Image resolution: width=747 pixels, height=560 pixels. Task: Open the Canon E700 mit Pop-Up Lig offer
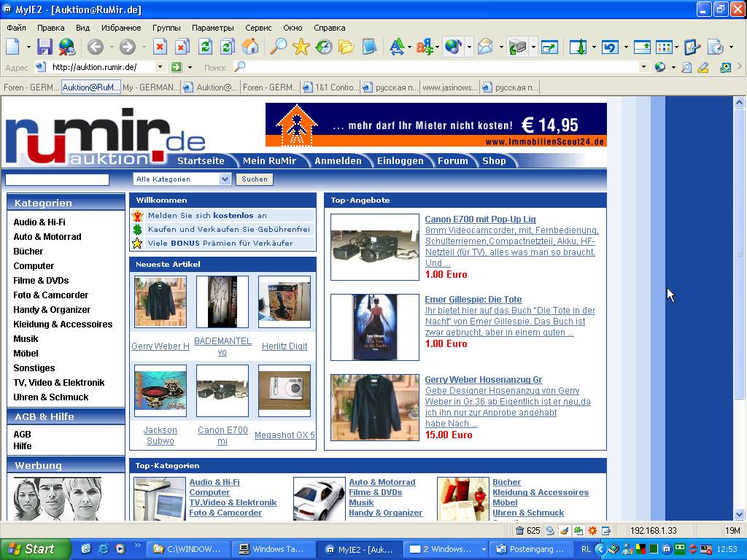[480, 219]
